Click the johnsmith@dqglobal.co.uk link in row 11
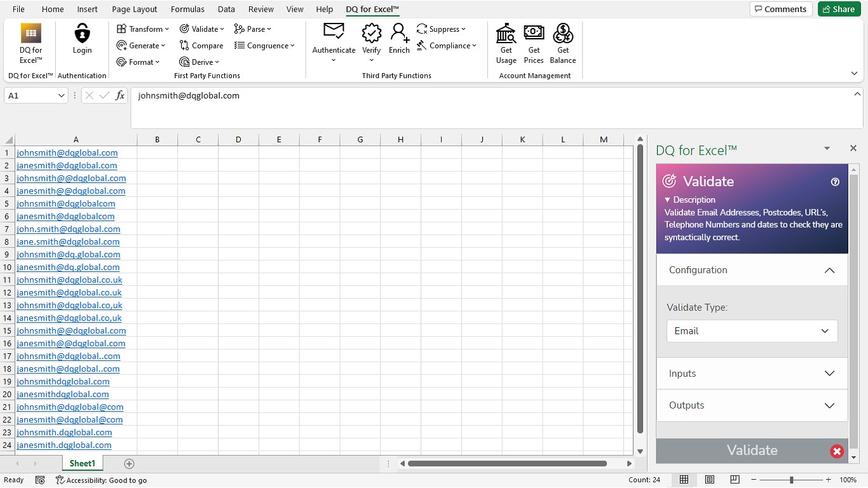 coord(69,280)
